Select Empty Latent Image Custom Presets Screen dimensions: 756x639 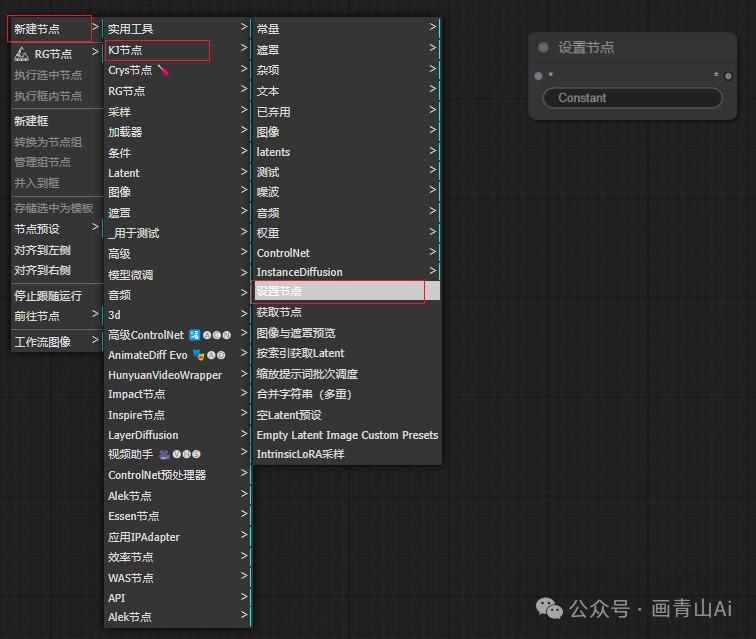(x=345, y=435)
